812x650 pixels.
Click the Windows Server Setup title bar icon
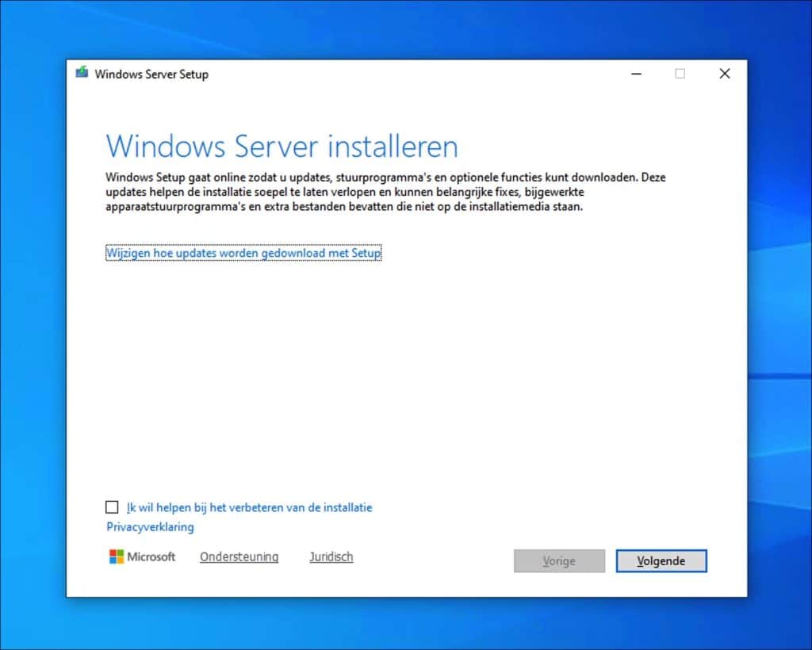click(x=82, y=74)
